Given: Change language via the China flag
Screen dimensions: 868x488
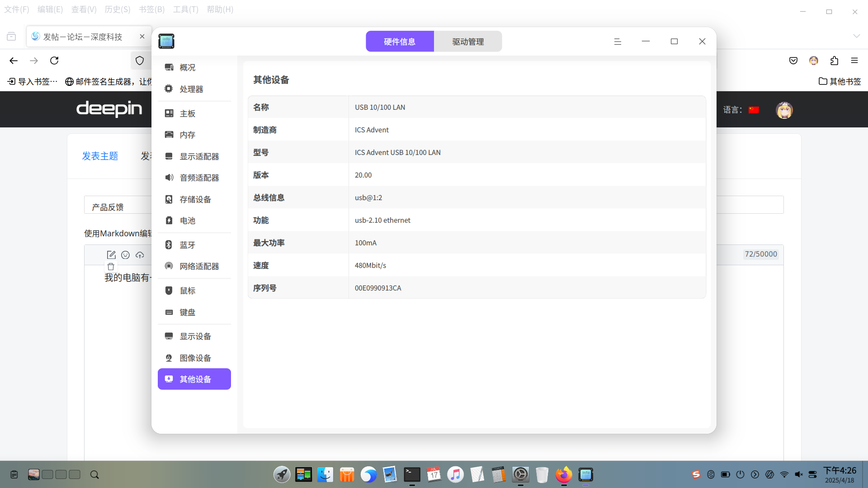Looking at the screenshot, I should (754, 110).
